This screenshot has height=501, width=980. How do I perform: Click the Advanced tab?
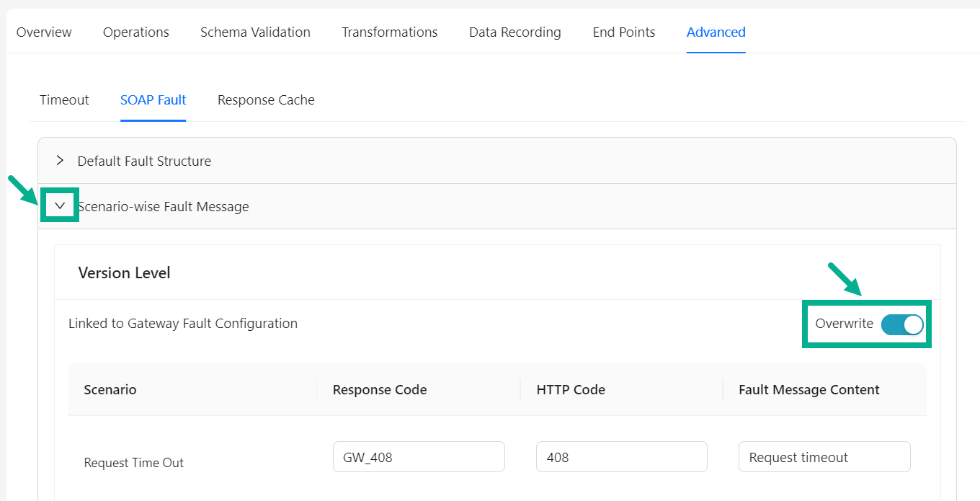(716, 32)
